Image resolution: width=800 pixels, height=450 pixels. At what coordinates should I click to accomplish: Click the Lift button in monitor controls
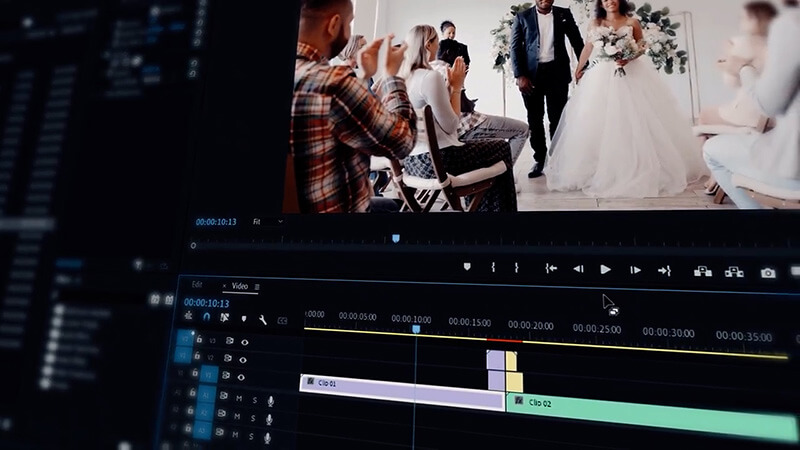pyautogui.click(x=703, y=271)
